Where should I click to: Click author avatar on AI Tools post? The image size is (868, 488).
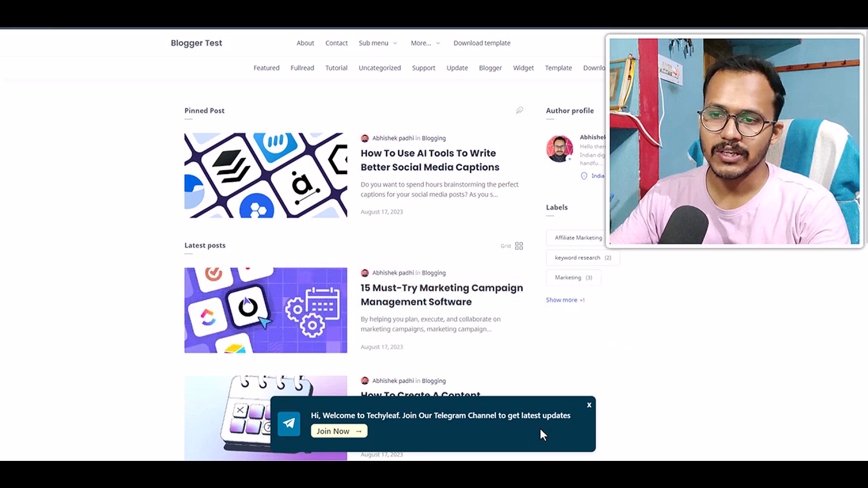(x=365, y=138)
